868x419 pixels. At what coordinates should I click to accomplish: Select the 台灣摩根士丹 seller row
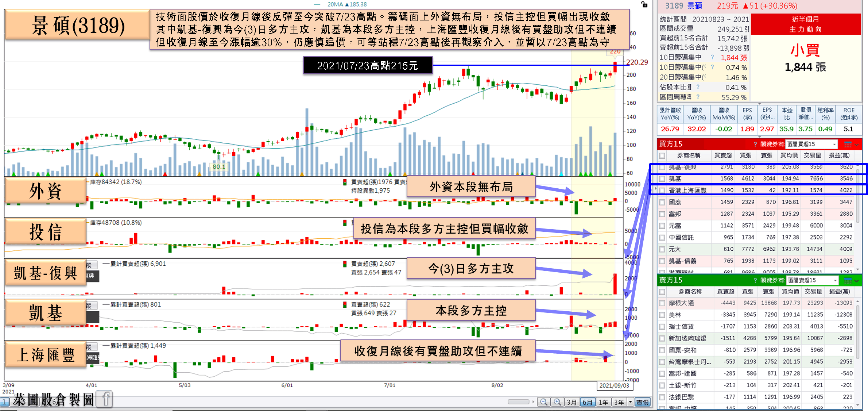tap(757, 362)
